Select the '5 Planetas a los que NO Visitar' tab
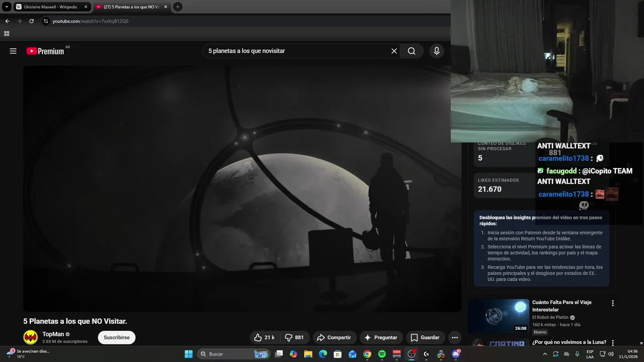The height and width of the screenshot is (362, 644). (131, 7)
